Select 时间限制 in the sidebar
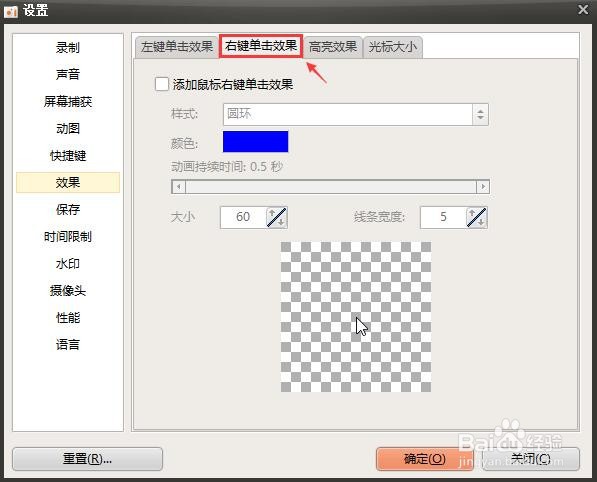The height and width of the screenshot is (482, 597). point(68,236)
